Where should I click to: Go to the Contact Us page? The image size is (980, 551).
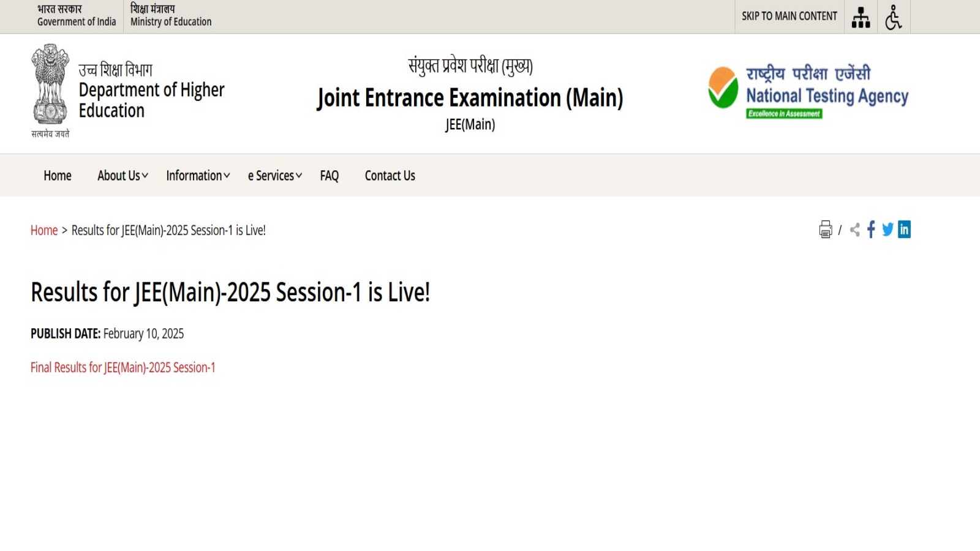click(x=390, y=176)
